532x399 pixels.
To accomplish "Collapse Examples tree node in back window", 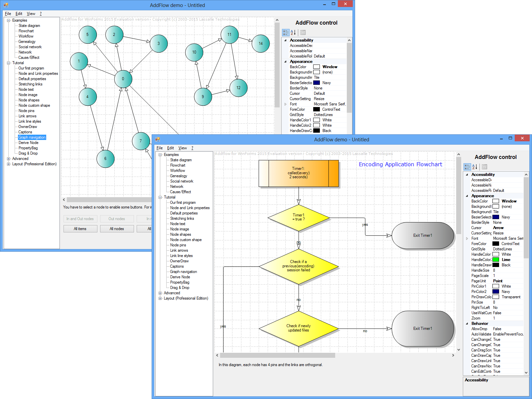I will [x=9, y=20].
